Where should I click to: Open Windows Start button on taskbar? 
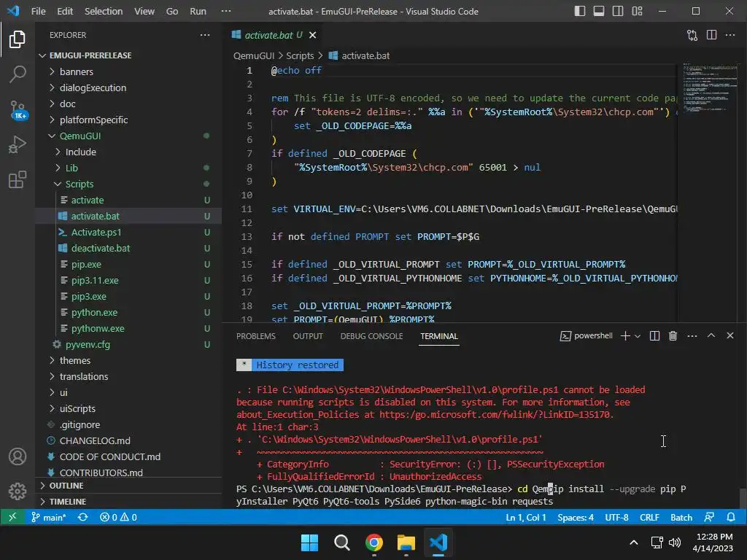309,542
